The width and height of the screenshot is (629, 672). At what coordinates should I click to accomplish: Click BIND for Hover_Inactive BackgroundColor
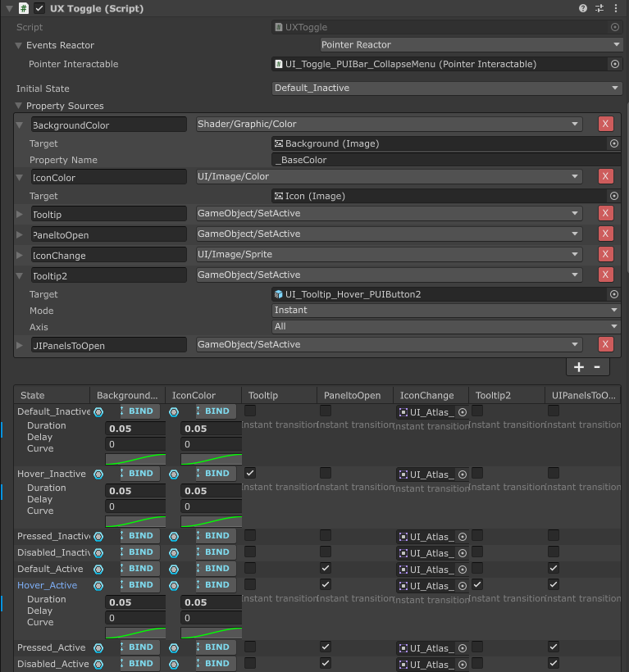139,474
